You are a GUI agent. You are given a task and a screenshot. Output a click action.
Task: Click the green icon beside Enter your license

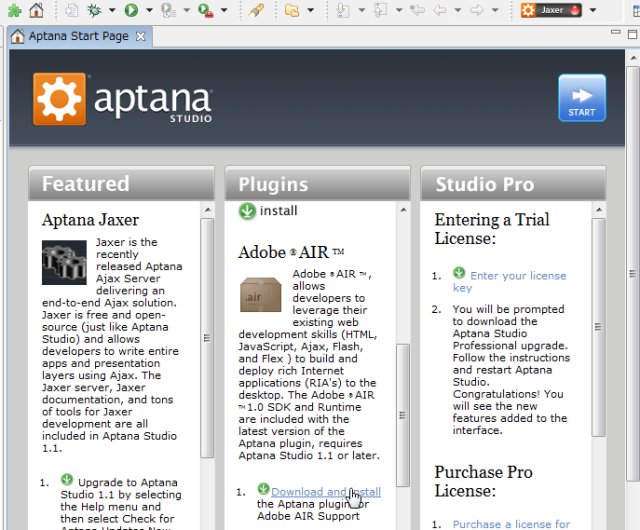tap(459, 272)
